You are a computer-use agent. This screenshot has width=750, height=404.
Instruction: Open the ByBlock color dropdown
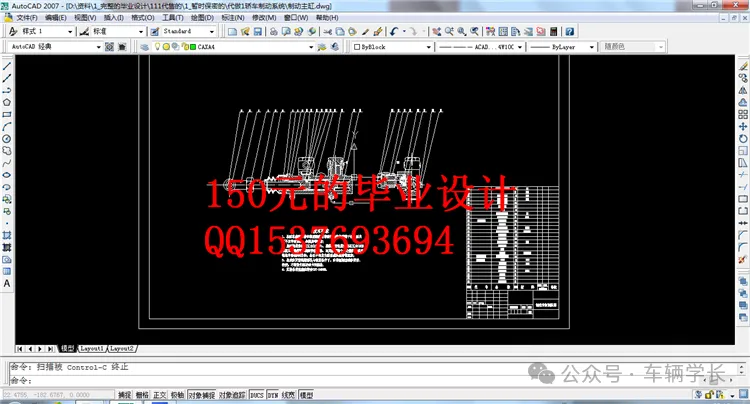coord(392,47)
